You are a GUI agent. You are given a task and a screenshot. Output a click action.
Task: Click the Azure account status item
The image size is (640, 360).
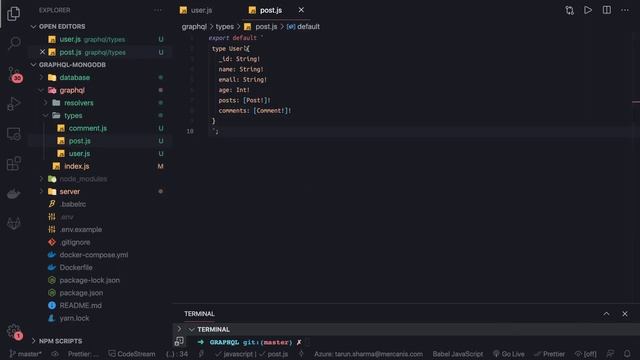click(x=368, y=354)
